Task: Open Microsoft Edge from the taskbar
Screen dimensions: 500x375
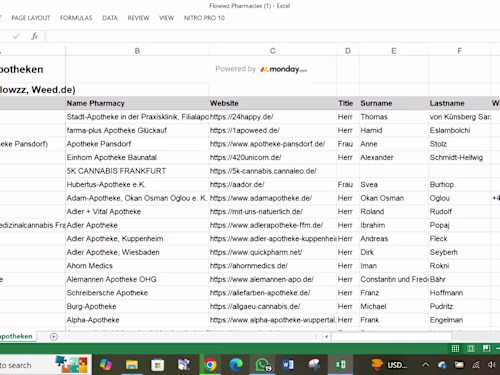Action: [x=236, y=365]
